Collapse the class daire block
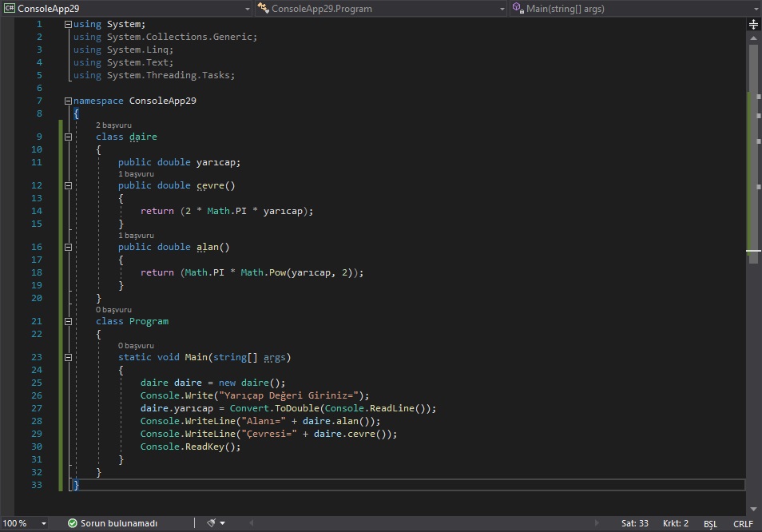Viewport: 762px width, 532px height. coord(68,137)
